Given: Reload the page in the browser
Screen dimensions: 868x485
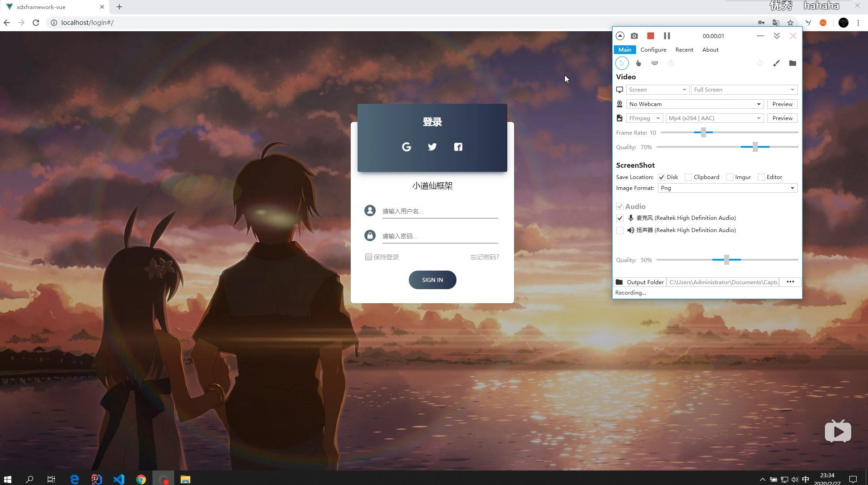Looking at the screenshot, I should (36, 23).
